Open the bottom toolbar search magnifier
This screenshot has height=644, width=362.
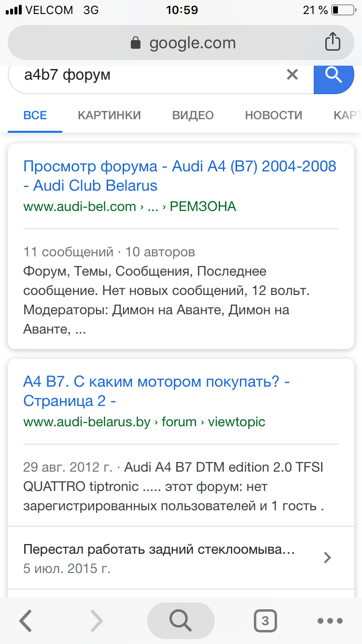[x=181, y=621]
